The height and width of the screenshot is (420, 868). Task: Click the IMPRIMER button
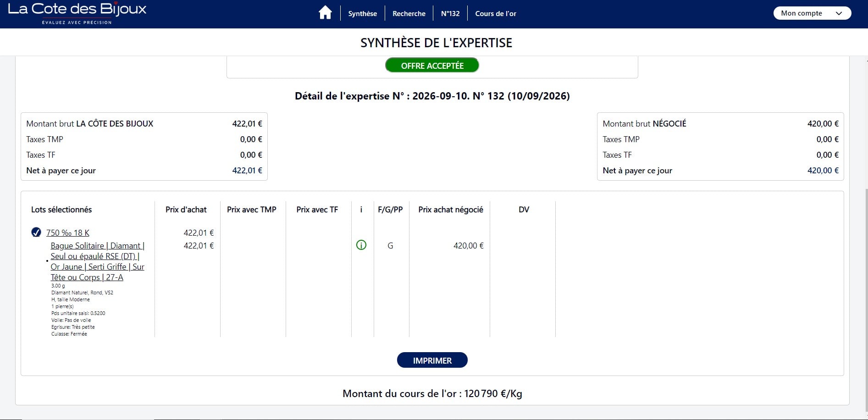click(x=432, y=360)
